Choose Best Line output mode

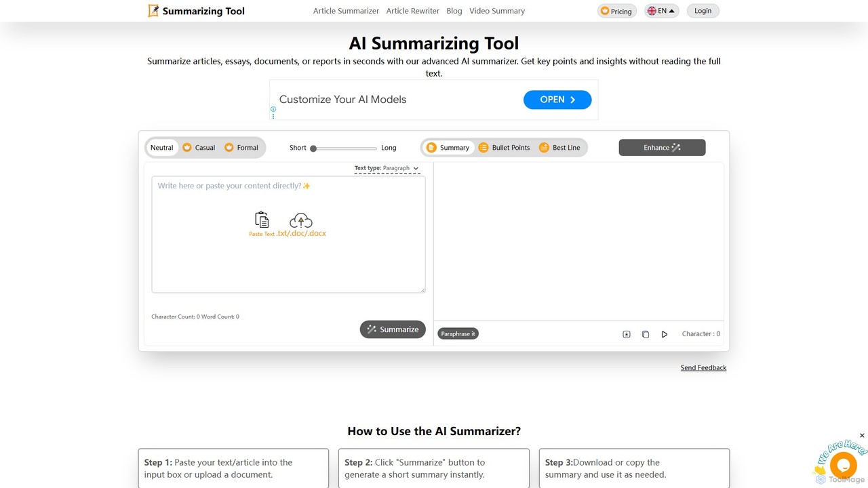tap(559, 148)
